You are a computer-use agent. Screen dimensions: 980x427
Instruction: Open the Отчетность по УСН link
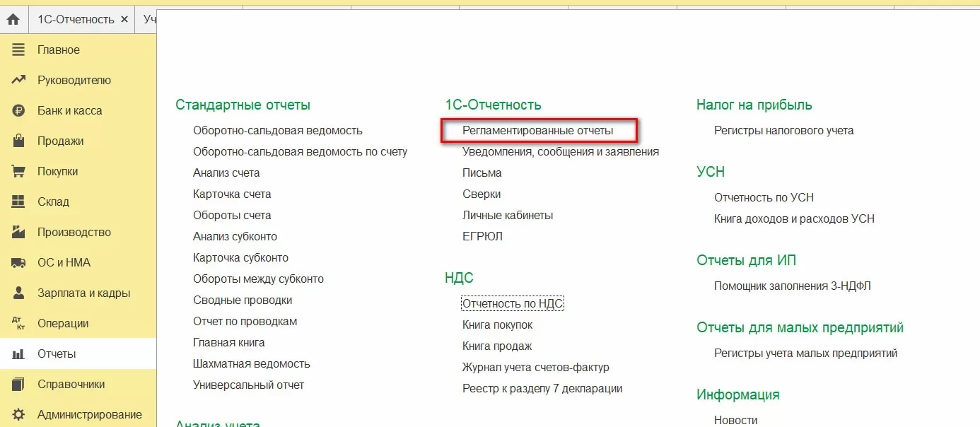coord(764,198)
